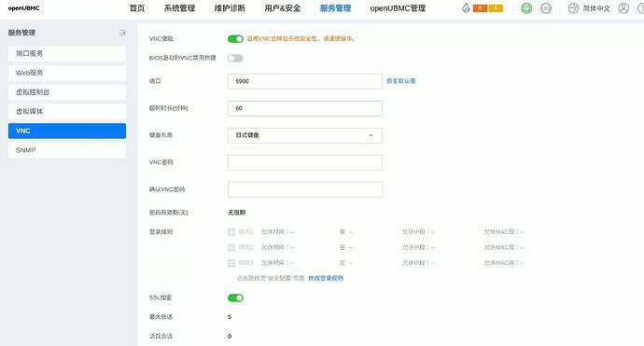The image size is (644, 346).
Task: Click the green power status icon
Action: tap(526, 8)
